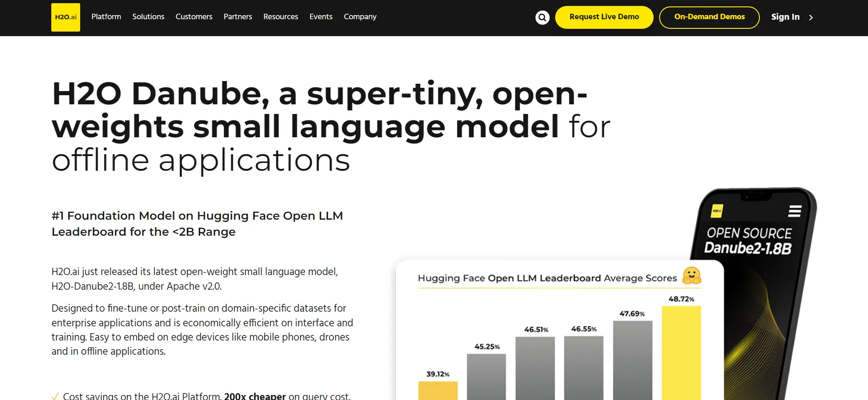868x400 pixels.
Task: Click the 'H2O Danube' main headline
Action: (331, 127)
